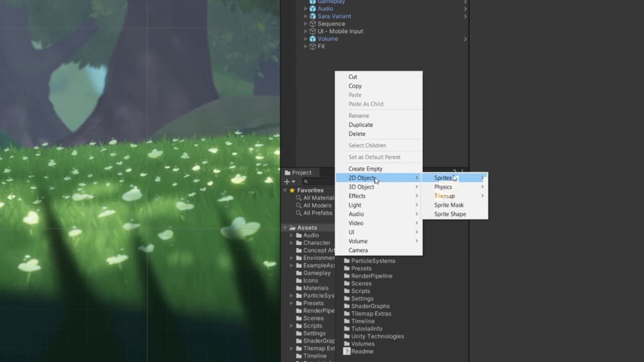Click the Readme asset question-mark icon
Screen dimensions: 644x362
point(346,351)
